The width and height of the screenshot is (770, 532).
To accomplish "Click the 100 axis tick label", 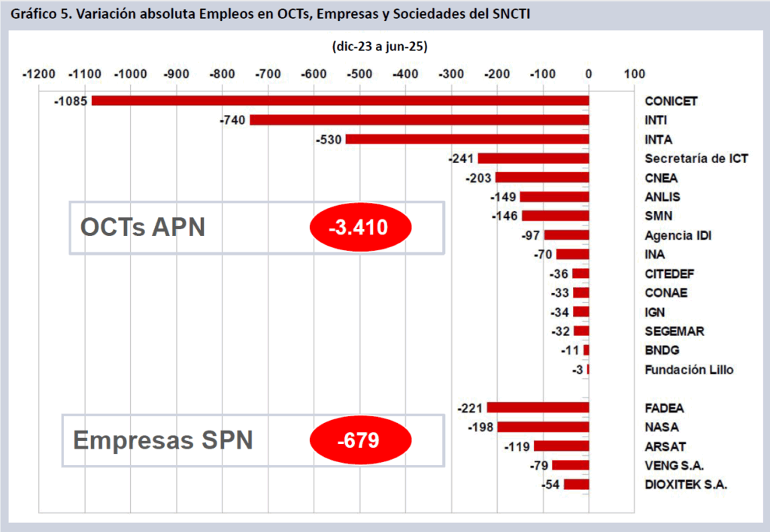I will tap(635, 74).
